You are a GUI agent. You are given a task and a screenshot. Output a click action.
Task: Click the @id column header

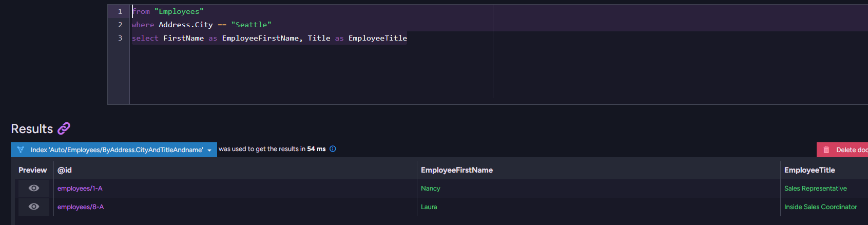pos(65,170)
